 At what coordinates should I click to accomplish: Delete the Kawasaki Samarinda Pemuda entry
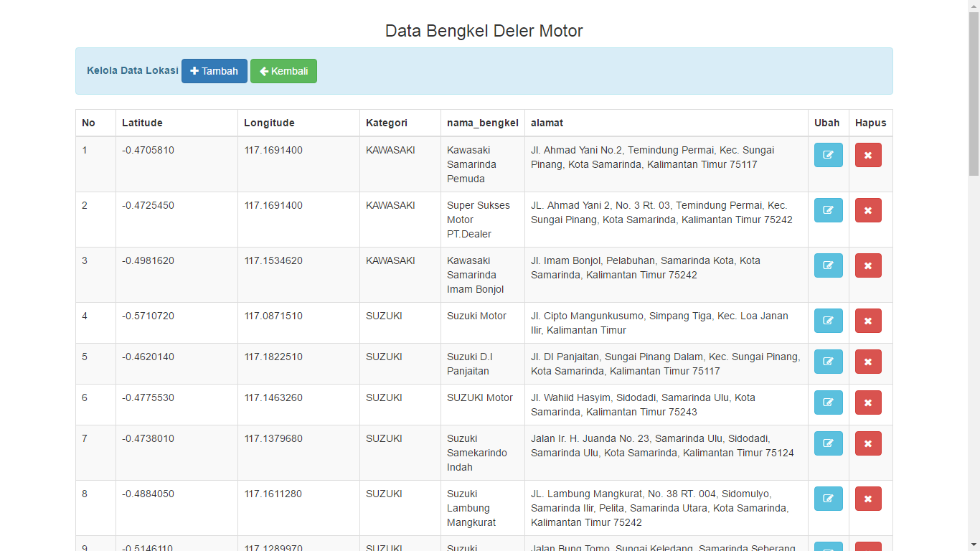[x=868, y=155]
